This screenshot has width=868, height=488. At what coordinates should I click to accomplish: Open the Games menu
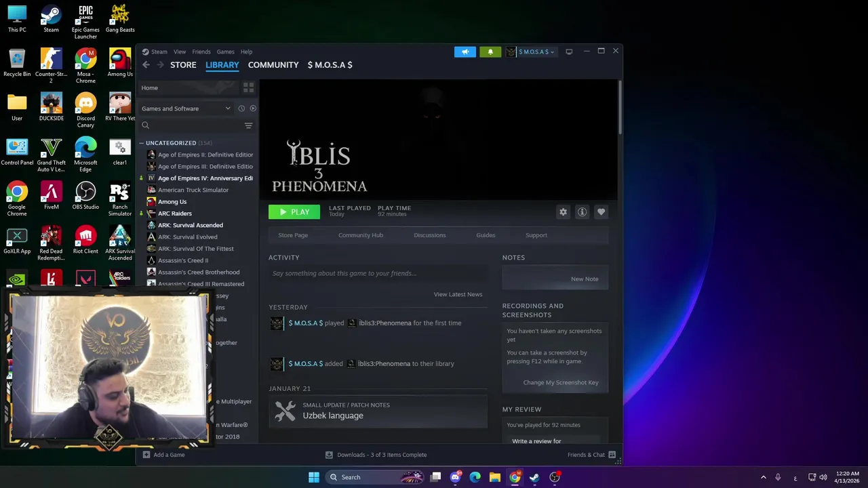tap(225, 52)
